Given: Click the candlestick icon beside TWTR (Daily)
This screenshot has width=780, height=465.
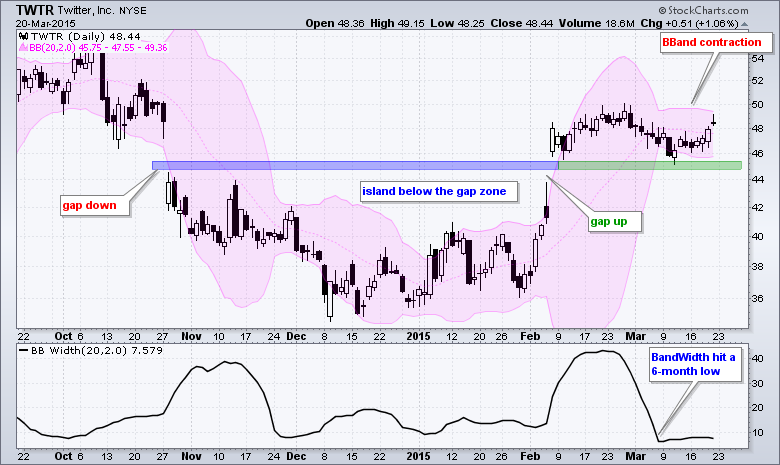Looking at the screenshot, I should coord(23,36).
